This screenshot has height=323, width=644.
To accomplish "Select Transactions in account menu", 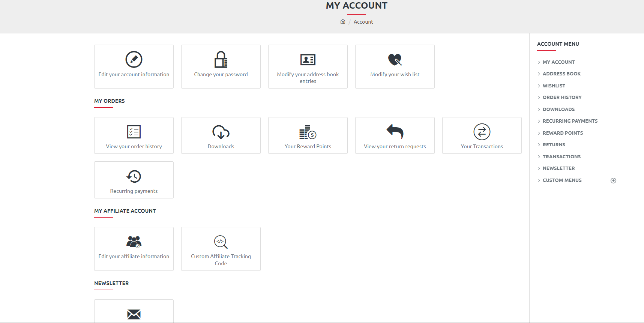I will click(561, 156).
